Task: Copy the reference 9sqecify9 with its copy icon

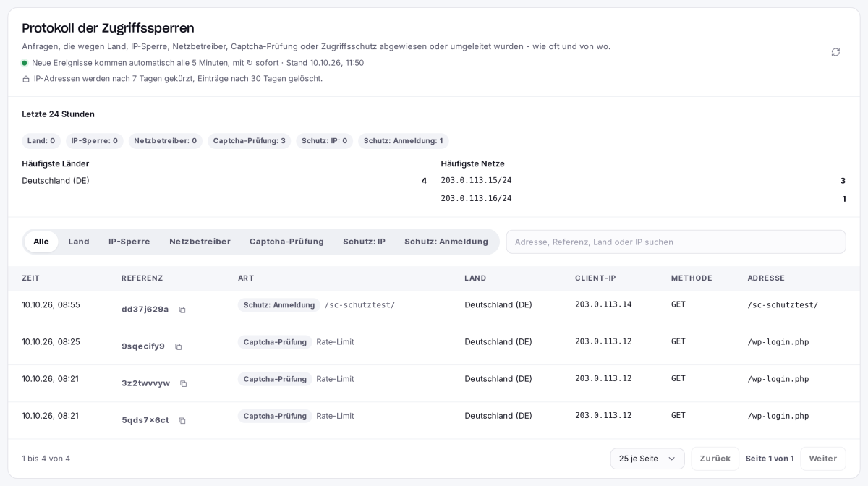Action: 179,346
